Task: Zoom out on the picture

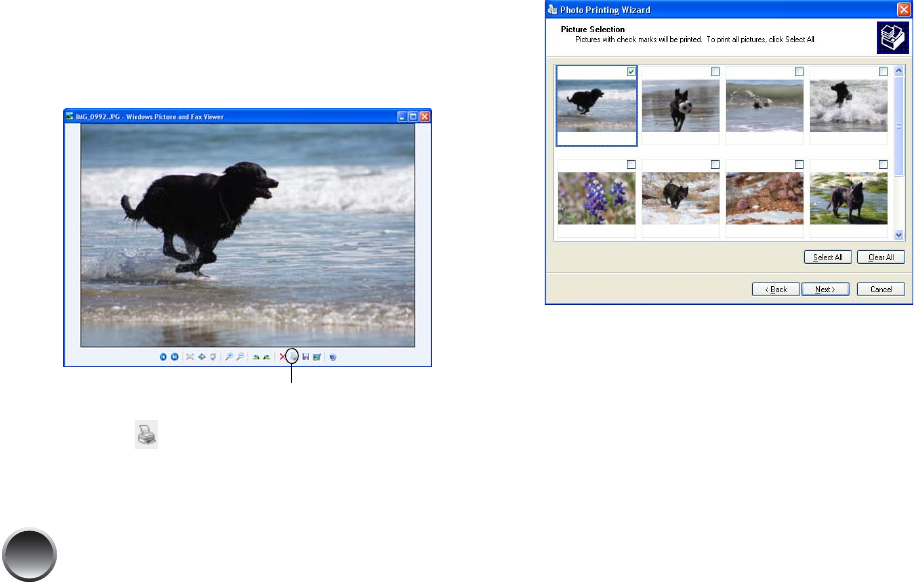Action: (x=240, y=356)
